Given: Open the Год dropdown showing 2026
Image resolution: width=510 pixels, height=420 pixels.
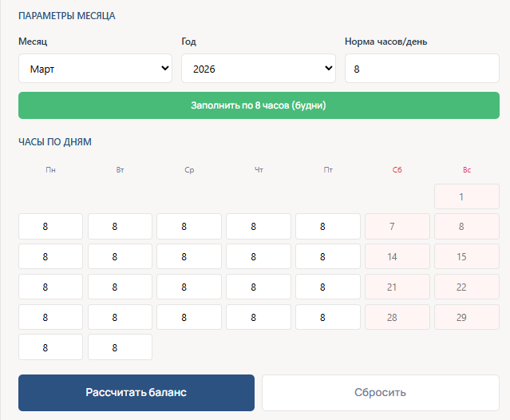Looking at the screenshot, I should pyautogui.click(x=258, y=69).
